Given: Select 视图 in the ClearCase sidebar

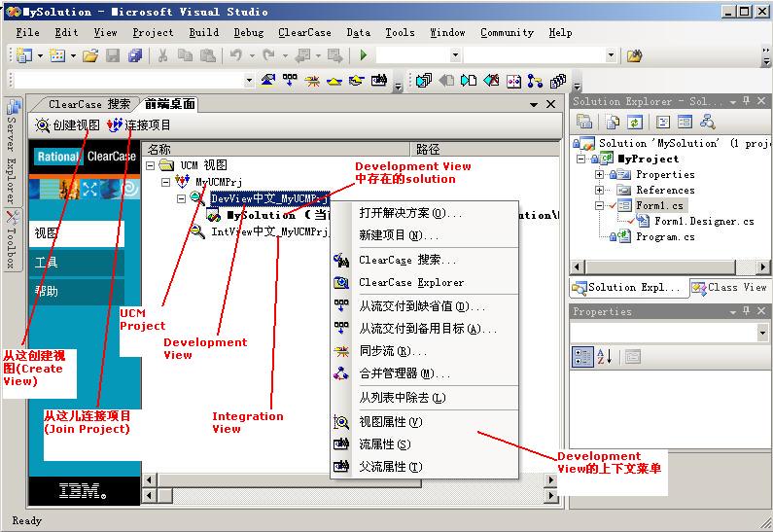Looking at the screenshot, I should click(x=77, y=233).
